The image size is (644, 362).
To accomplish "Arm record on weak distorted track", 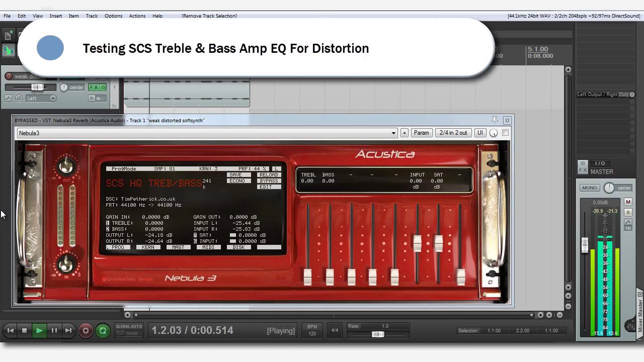I will click(x=9, y=76).
